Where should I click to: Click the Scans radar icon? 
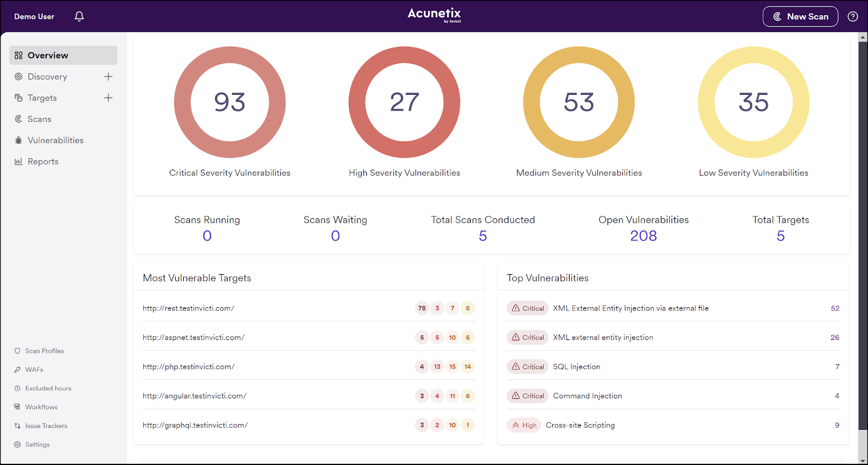point(18,119)
